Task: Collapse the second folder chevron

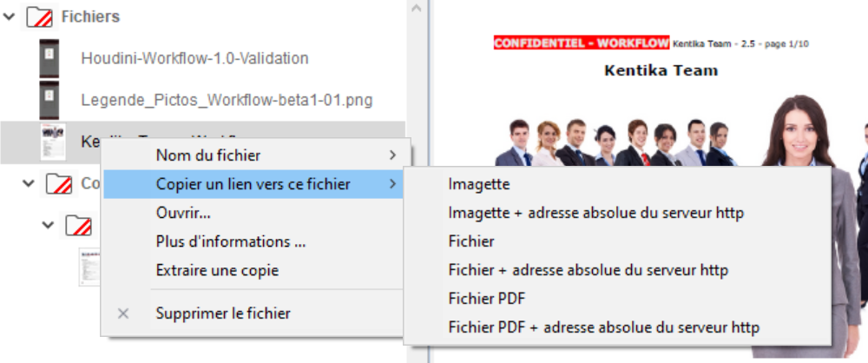Action: click(x=30, y=184)
